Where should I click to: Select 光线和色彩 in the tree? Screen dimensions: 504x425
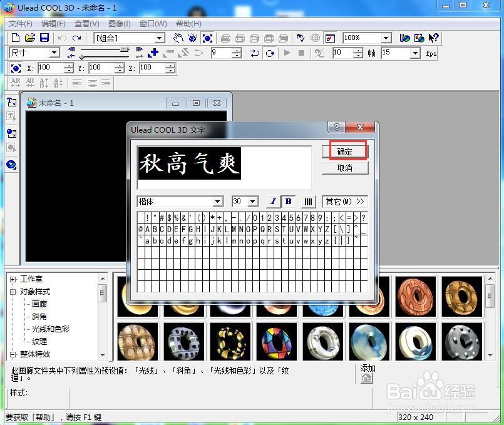pos(51,329)
